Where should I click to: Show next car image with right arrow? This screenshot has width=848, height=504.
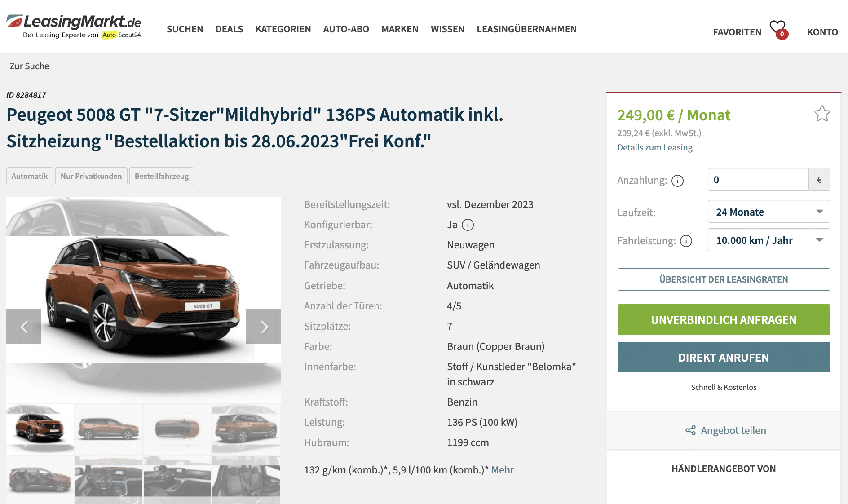click(264, 327)
